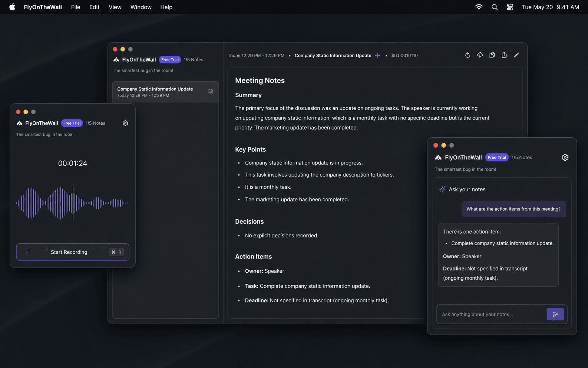Click the Today 12:29 PM timestamp in the header bar

(x=256, y=56)
